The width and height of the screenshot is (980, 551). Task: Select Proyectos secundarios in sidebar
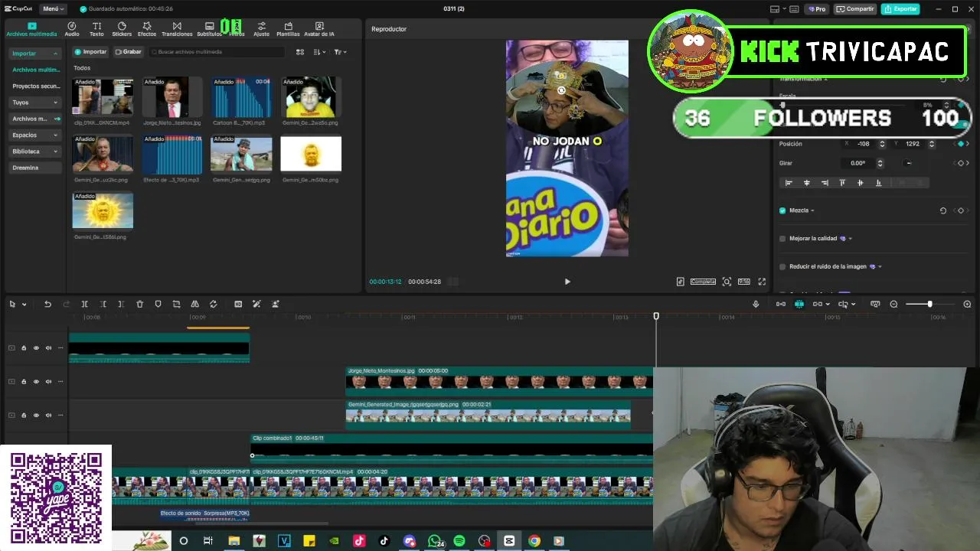point(35,86)
